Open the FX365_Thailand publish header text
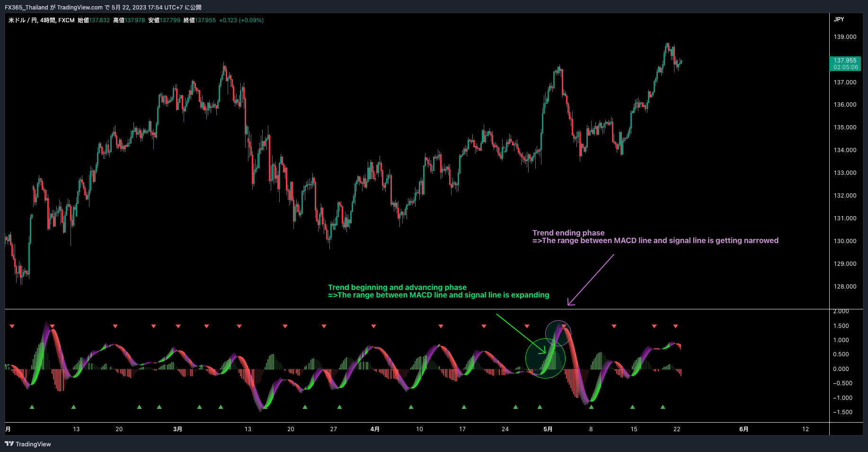Image resolution: width=868 pixels, height=452 pixels. pos(103,7)
